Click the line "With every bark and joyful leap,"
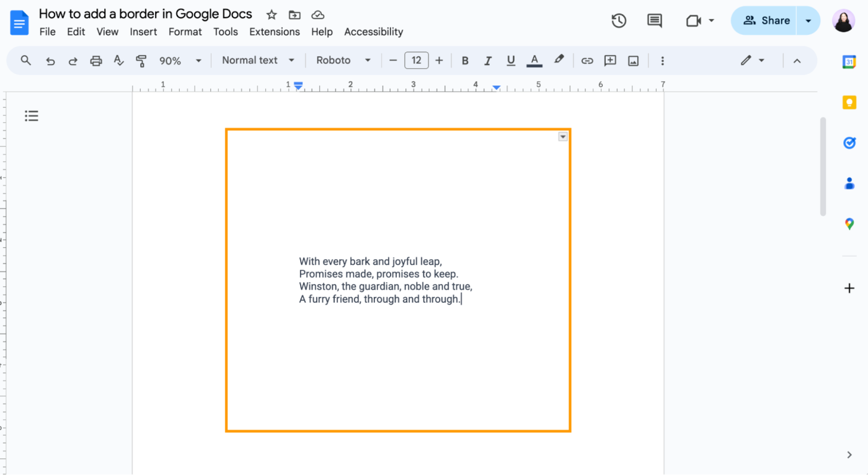The height and width of the screenshot is (475, 868). point(371,262)
